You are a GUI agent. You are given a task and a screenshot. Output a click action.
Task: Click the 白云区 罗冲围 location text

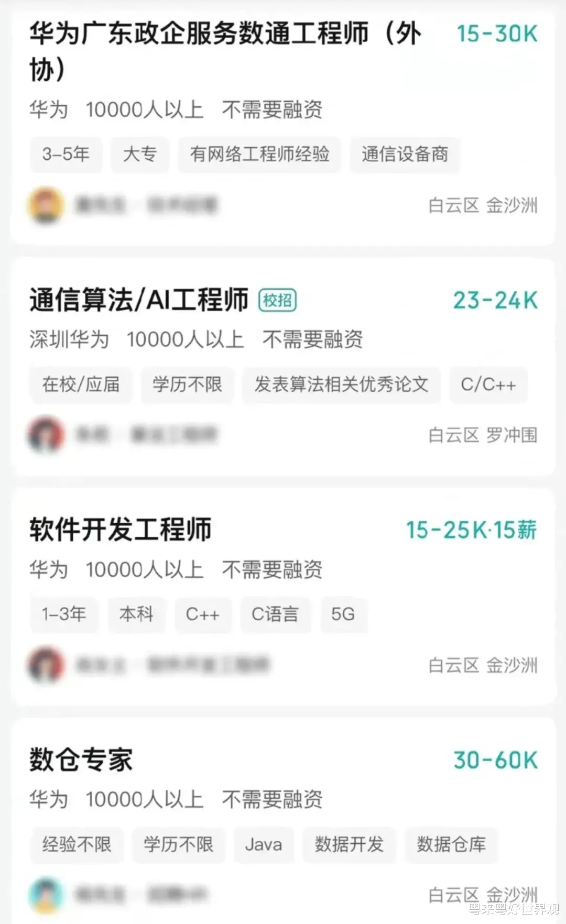click(x=483, y=435)
